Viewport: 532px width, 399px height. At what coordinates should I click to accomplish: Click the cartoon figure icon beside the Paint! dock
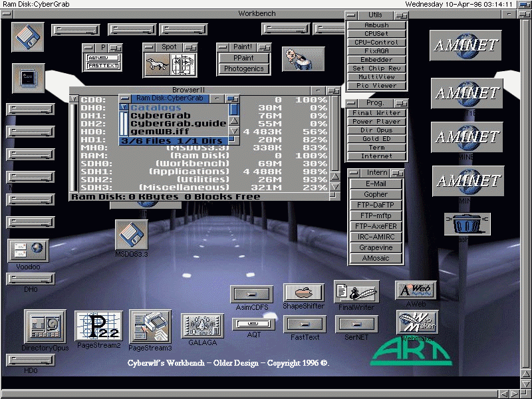coord(303,59)
